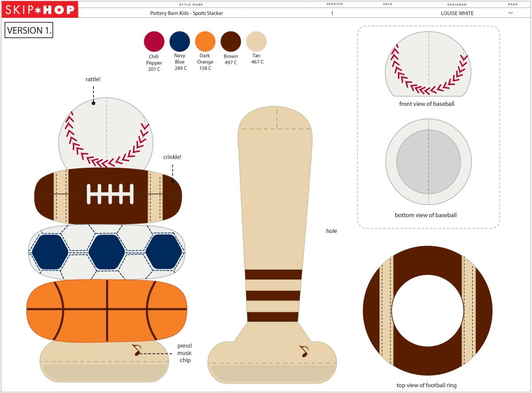Click the 'crinkle!' annotation text
Viewport: 532px width, 393px height.
[172, 157]
